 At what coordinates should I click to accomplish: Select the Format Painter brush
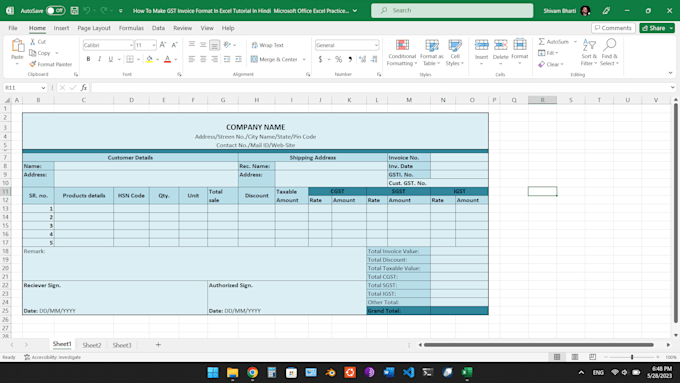click(33, 64)
